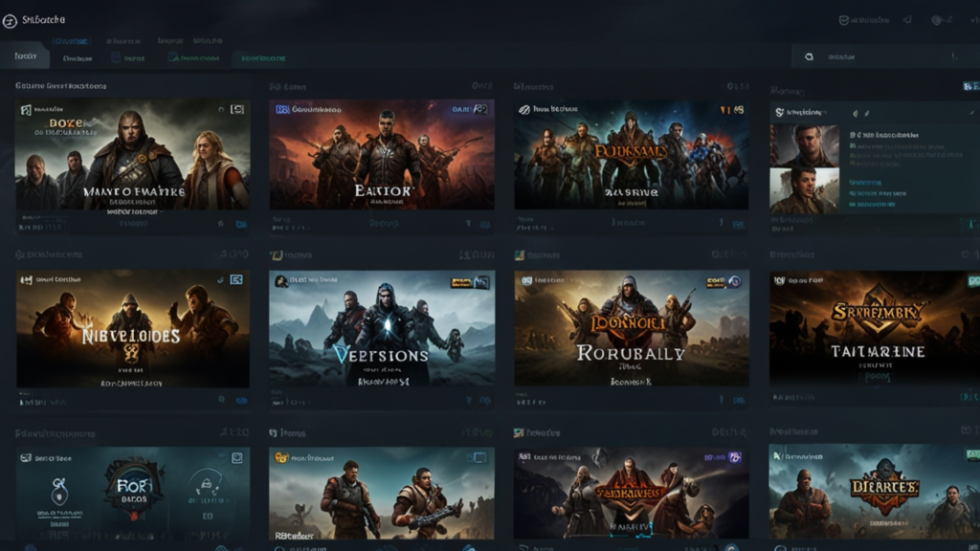This screenshot has height=551, width=980.
Task: Open the first game card with the bearded warrior
Action: 132,154
